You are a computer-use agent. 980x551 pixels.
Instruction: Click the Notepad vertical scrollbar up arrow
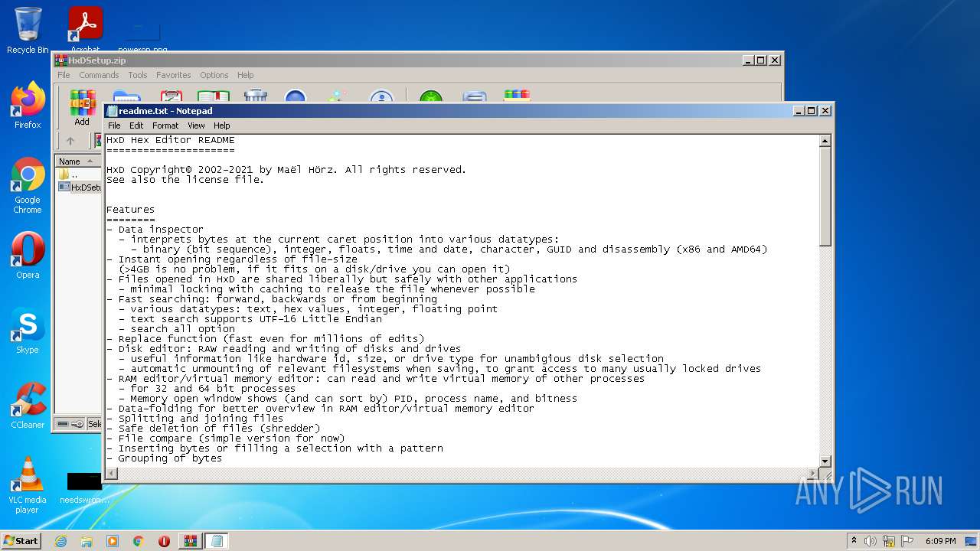[825, 141]
